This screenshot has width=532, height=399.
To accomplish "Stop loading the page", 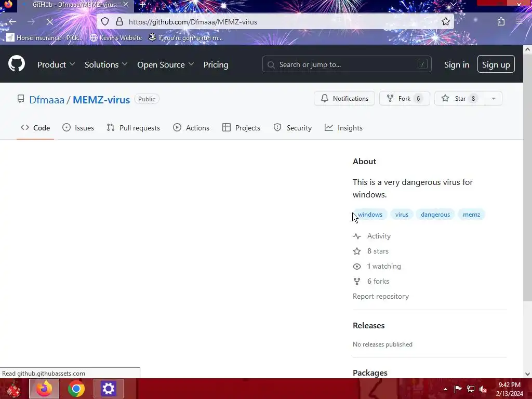I will [x=49, y=22].
